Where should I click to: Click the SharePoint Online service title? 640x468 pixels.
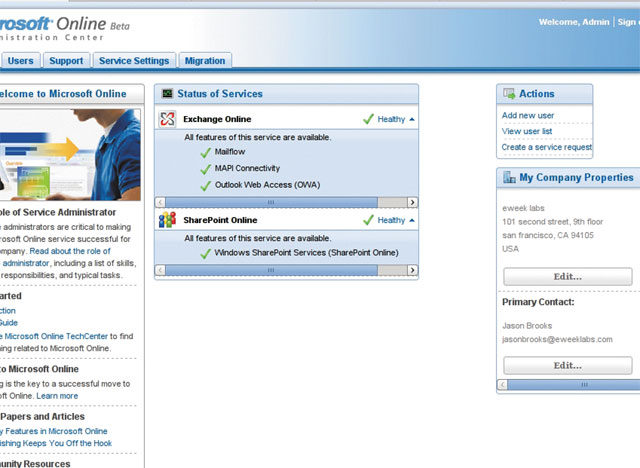[x=220, y=220]
